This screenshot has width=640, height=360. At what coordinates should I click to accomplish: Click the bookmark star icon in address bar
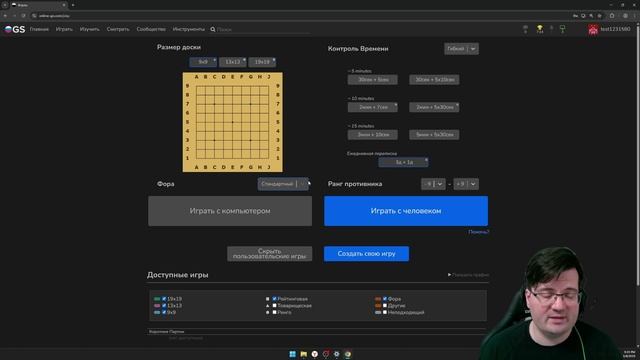click(x=599, y=16)
